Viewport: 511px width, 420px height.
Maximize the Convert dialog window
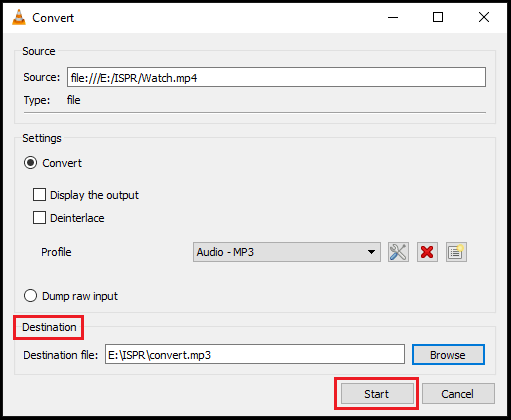(438, 17)
